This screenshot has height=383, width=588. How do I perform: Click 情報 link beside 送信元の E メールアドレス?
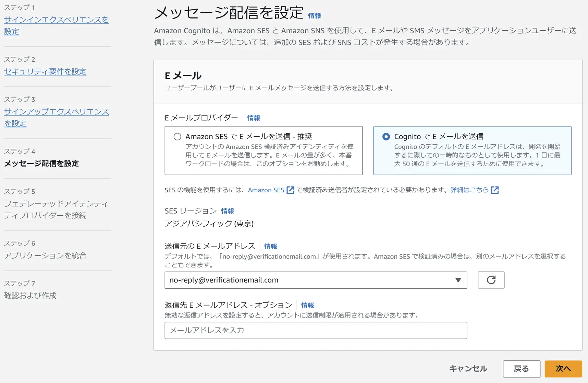point(270,246)
